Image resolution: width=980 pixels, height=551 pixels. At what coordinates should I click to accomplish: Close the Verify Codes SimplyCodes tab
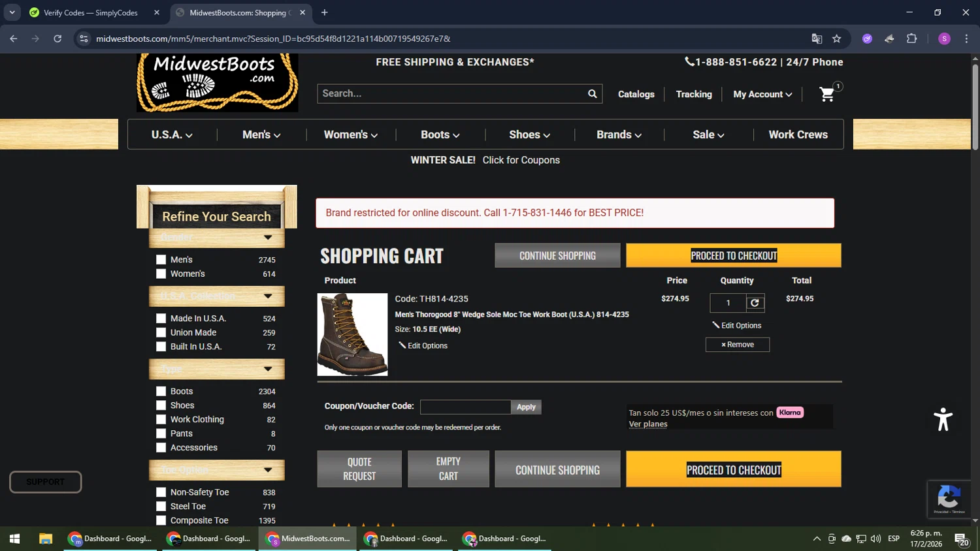pyautogui.click(x=157, y=12)
